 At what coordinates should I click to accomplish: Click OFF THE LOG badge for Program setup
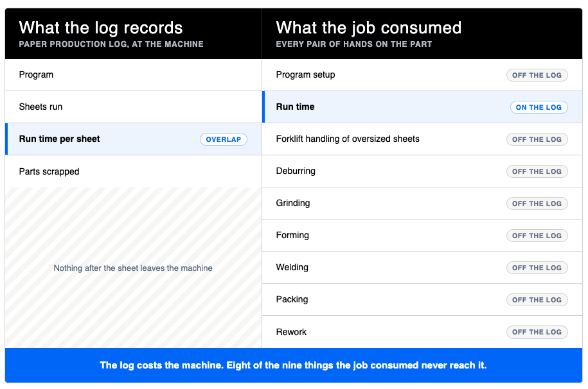point(537,75)
